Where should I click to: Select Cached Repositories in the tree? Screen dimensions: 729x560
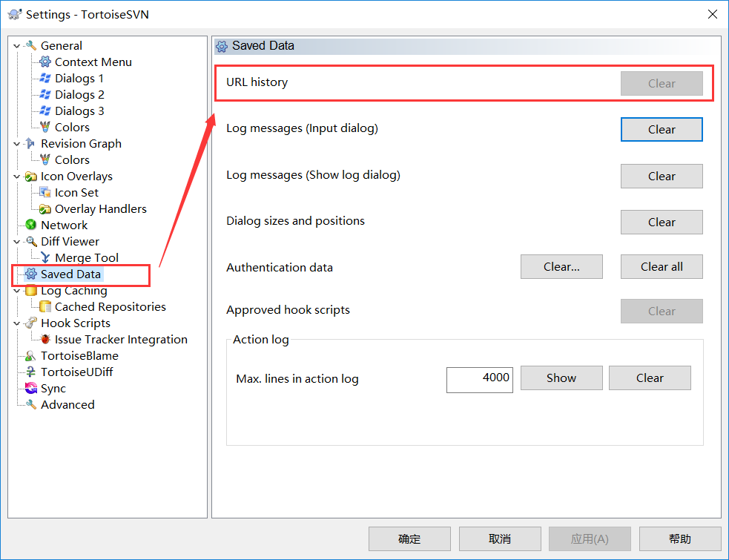(x=110, y=307)
